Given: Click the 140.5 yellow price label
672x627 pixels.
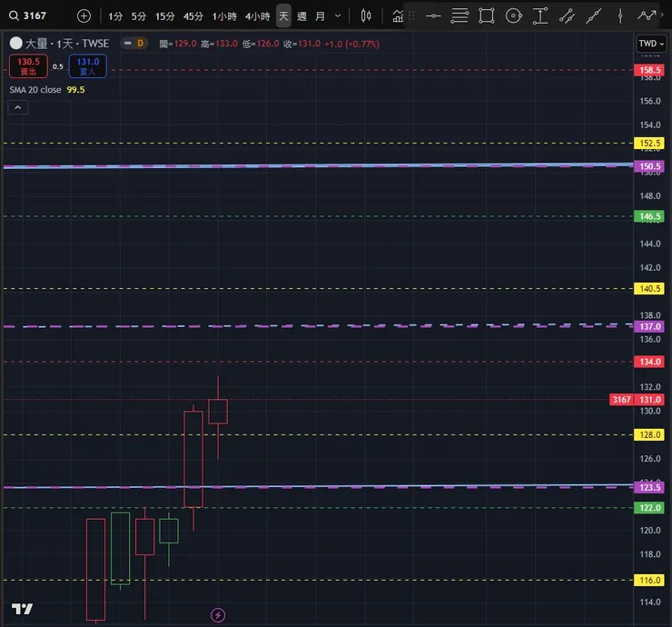Looking at the screenshot, I should (x=649, y=289).
